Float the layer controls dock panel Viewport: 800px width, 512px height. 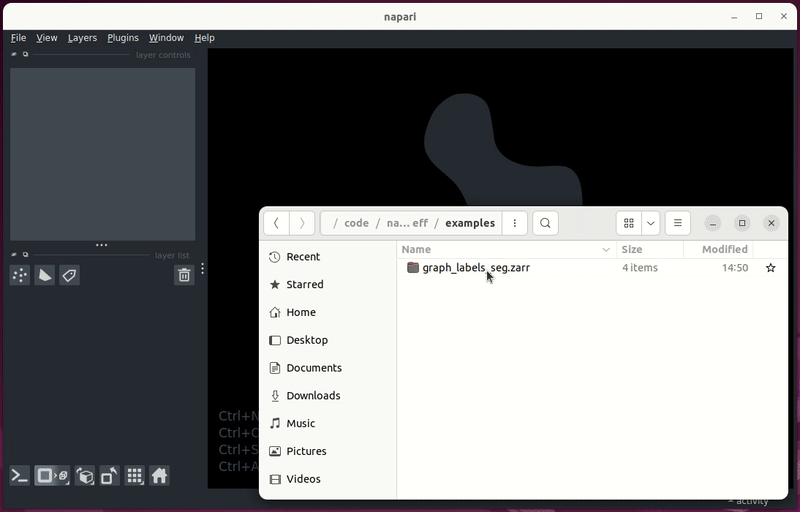pyautogui.click(x=25, y=54)
